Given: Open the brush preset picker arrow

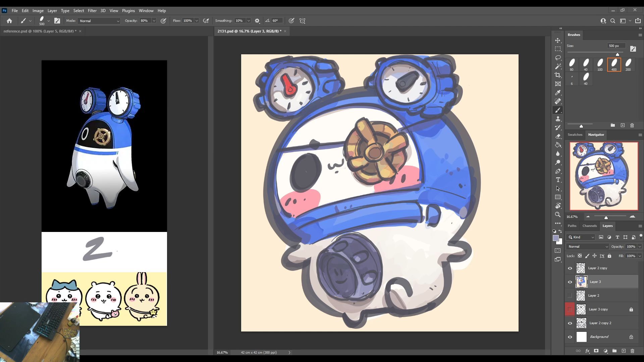Looking at the screenshot, I should pyautogui.click(x=49, y=21).
